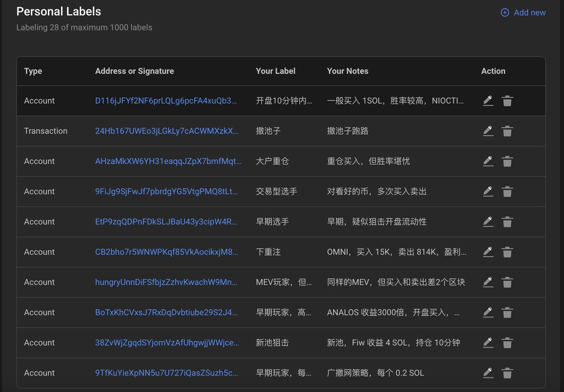Image resolution: width=564 pixels, height=392 pixels.
Task: Delete the 撤池子 transaction label
Action: 507,131
